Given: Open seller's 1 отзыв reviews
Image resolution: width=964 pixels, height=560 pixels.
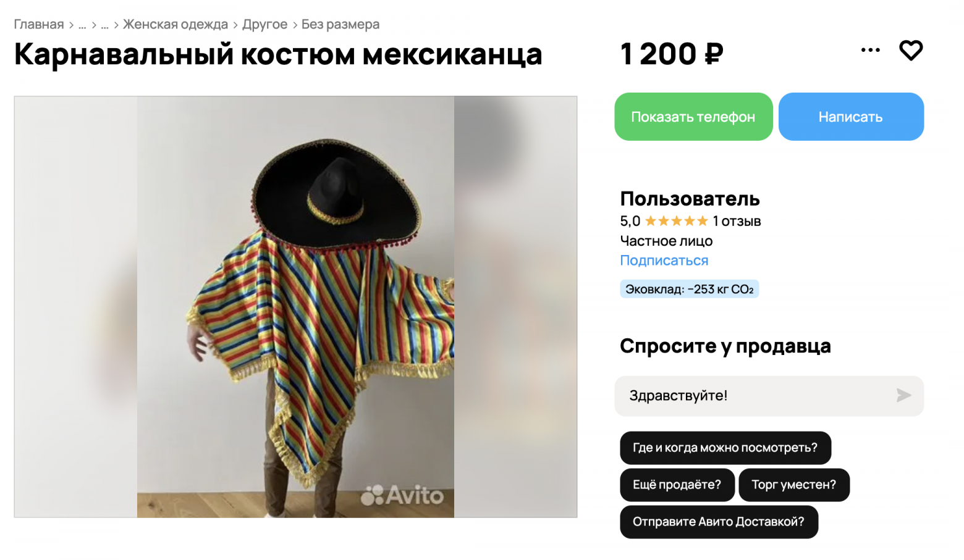Looking at the screenshot, I should click(737, 221).
